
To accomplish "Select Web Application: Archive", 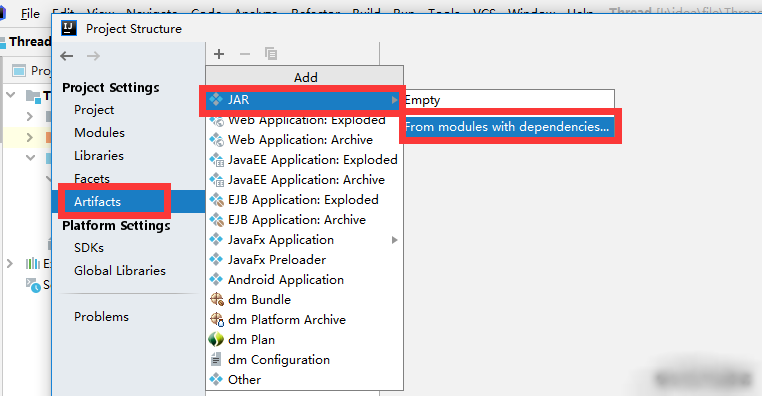I will coord(304,140).
